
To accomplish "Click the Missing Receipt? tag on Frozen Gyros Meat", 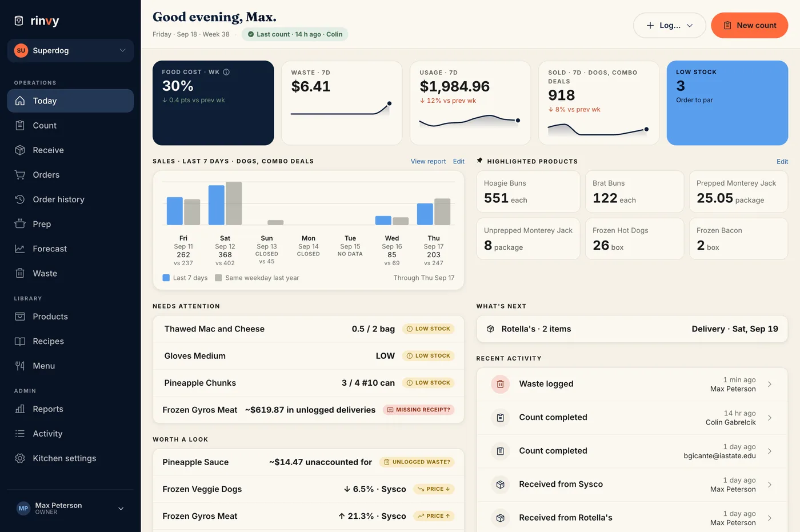I will click(418, 410).
